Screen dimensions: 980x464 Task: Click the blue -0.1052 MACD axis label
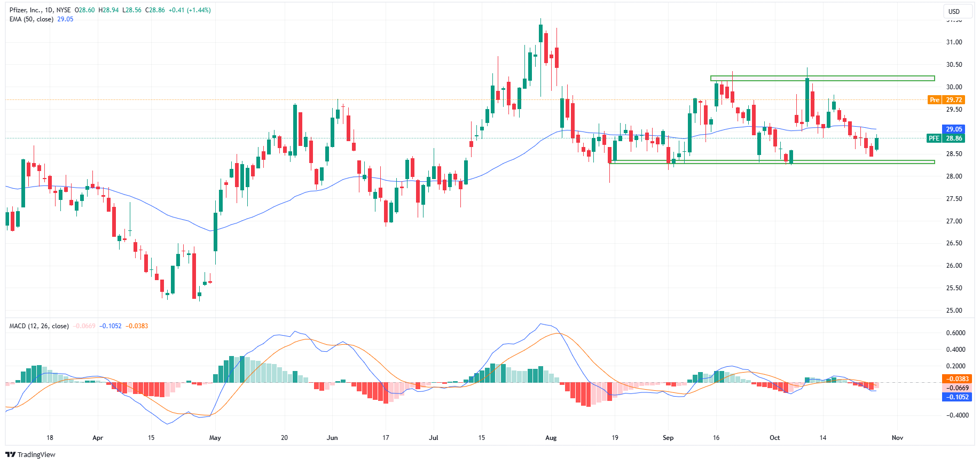pyautogui.click(x=957, y=397)
